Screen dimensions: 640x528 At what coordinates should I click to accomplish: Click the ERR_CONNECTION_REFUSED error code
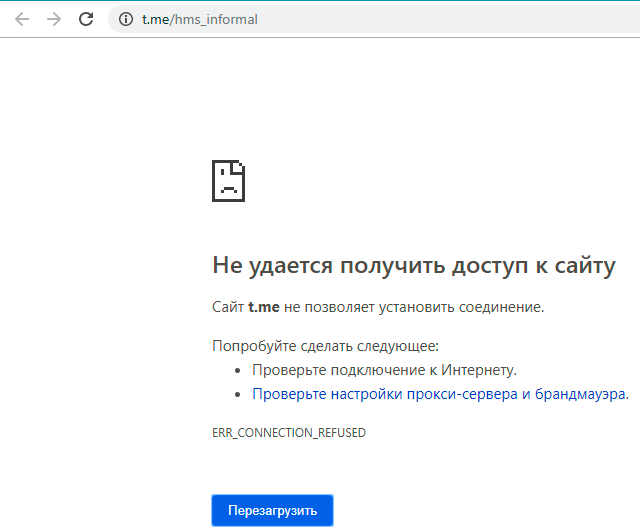pos(289,433)
